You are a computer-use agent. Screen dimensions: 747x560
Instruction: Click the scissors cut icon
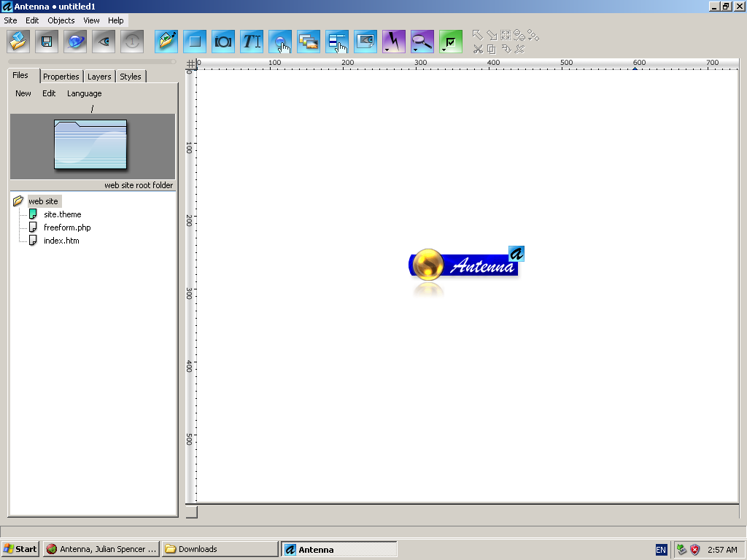478,49
